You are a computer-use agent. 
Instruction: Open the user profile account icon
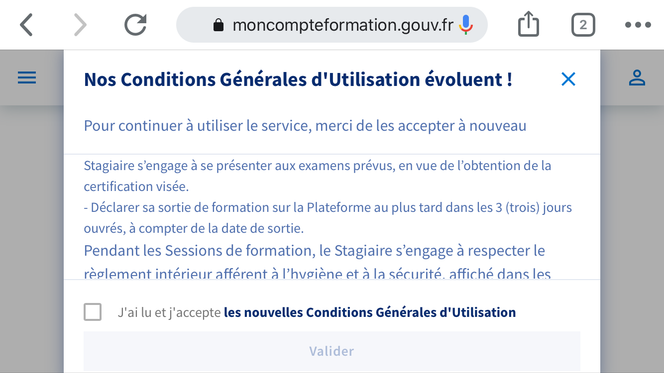[x=637, y=78]
